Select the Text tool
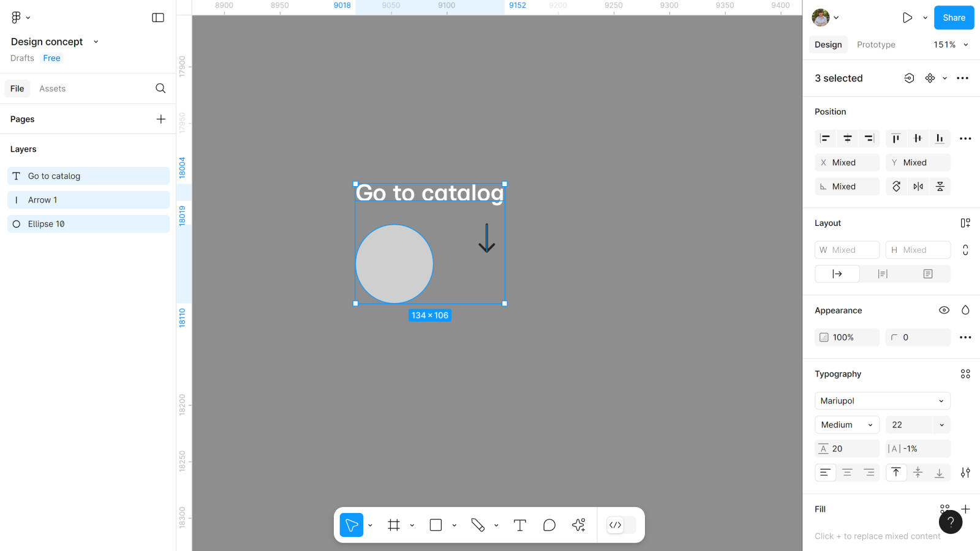Image resolution: width=980 pixels, height=551 pixels. (519, 525)
